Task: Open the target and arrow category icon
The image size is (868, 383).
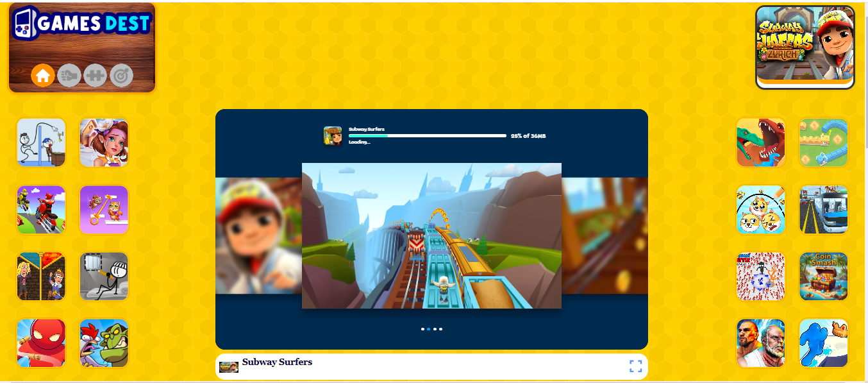Action: [x=121, y=76]
